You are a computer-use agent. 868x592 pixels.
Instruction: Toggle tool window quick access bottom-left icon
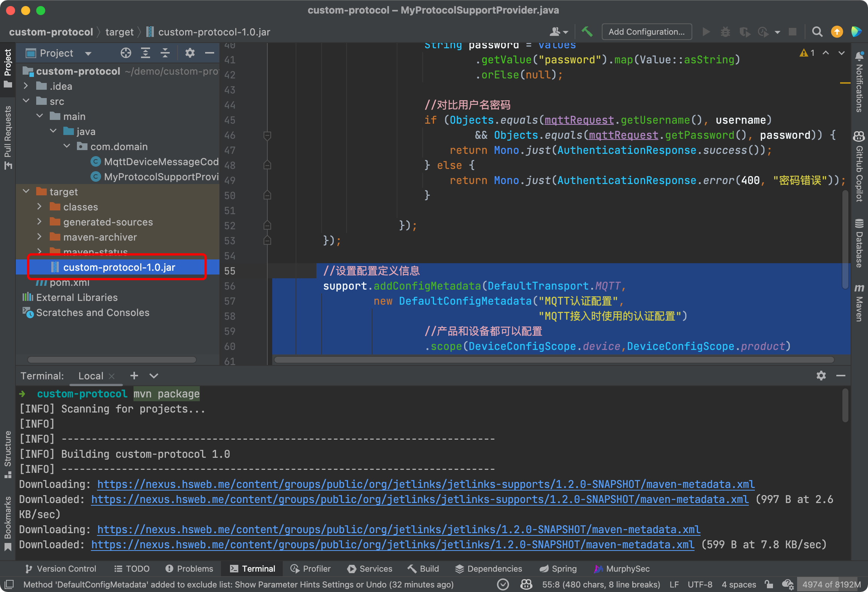tap(9, 584)
